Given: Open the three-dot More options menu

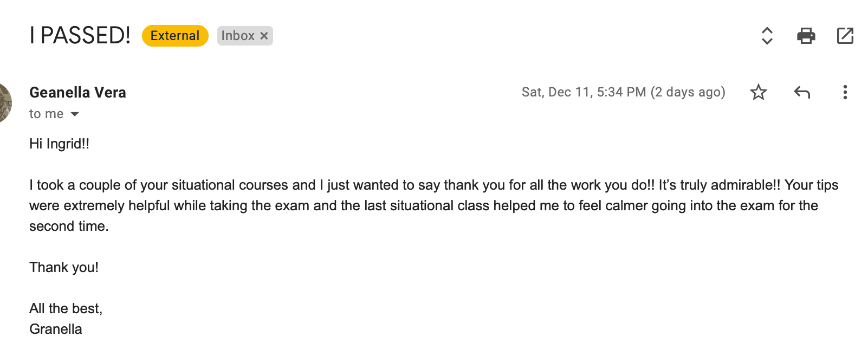Looking at the screenshot, I should coord(845,92).
